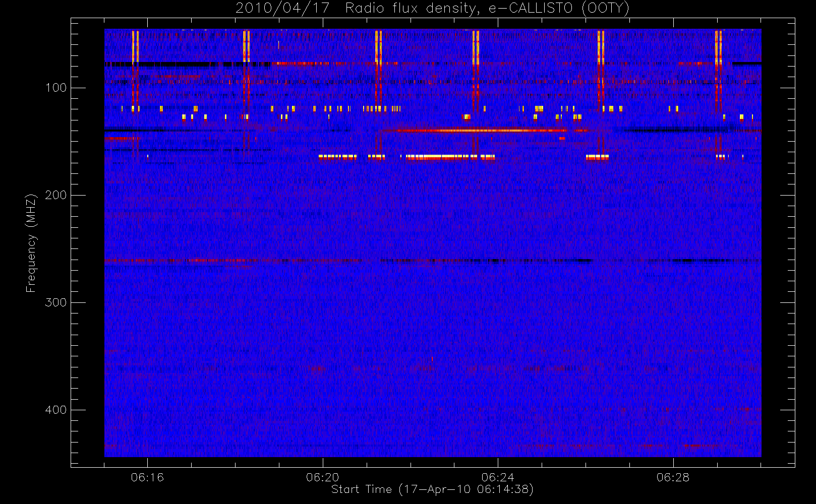Click the 06:24 time tick label
This screenshot has width=816, height=504.
pos(498,477)
